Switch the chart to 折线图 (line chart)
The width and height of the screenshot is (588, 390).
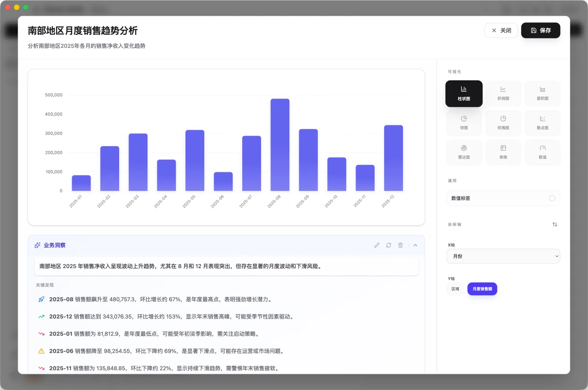coord(503,93)
